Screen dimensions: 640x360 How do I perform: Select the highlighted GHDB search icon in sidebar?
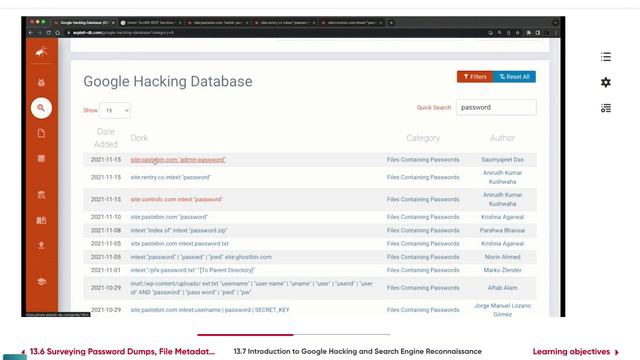coord(41,108)
